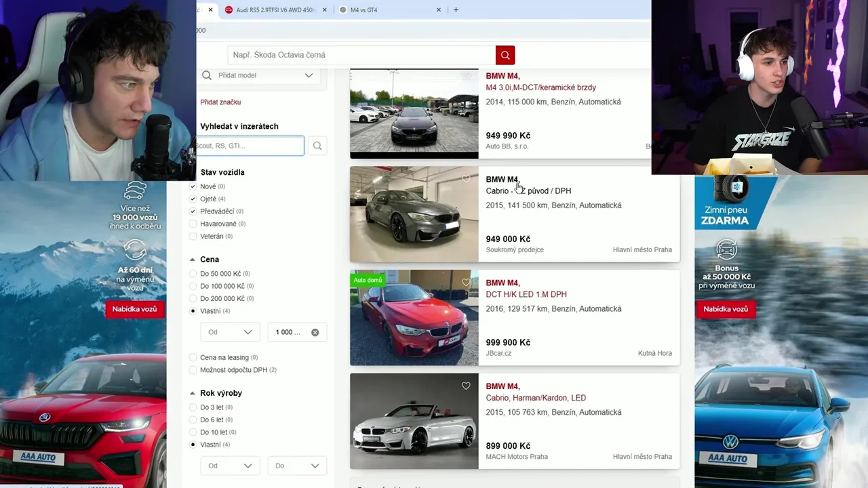Uncheck the Ojeté condition checkbox

pyautogui.click(x=193, y=199)
